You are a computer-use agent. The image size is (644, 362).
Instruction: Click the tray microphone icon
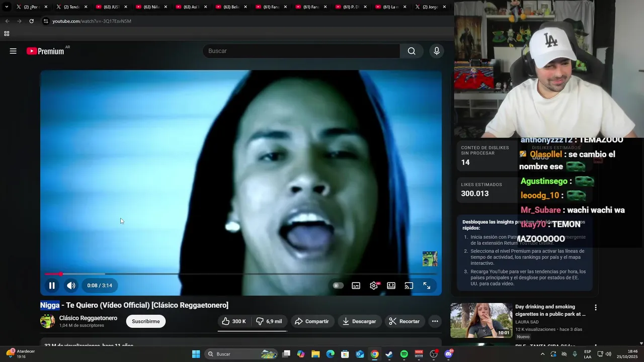click(575, 354)
